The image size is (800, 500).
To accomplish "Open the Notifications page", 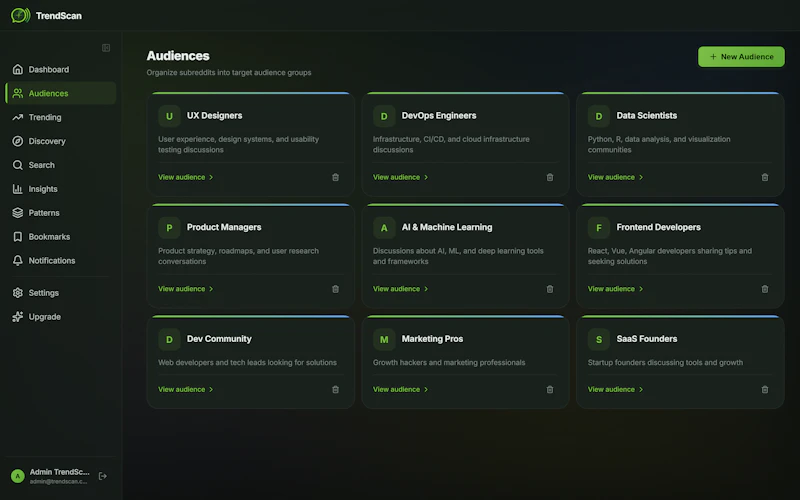I will 61,261.
